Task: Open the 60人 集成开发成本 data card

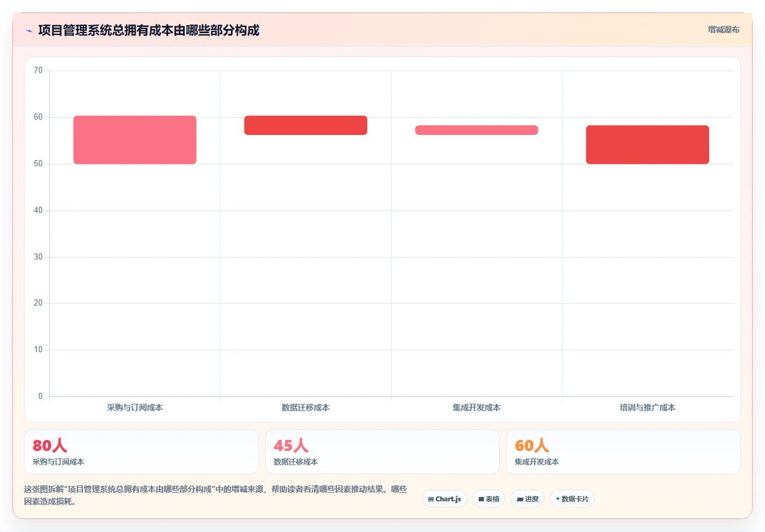Action: pyautogui.click(x=623, y=452)
